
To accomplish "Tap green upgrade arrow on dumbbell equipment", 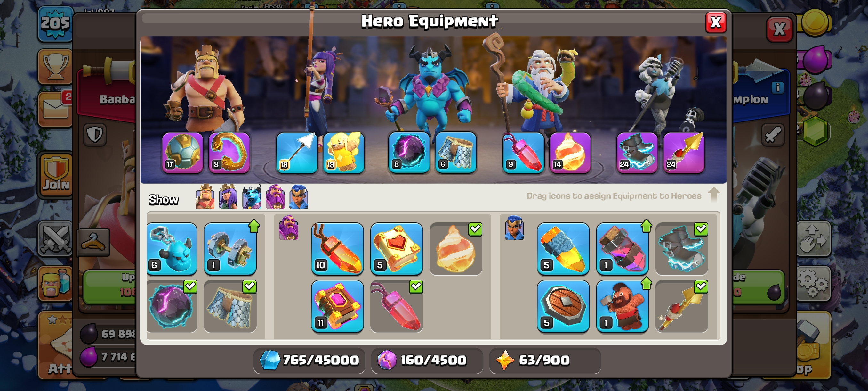I will tap(254, 226).
